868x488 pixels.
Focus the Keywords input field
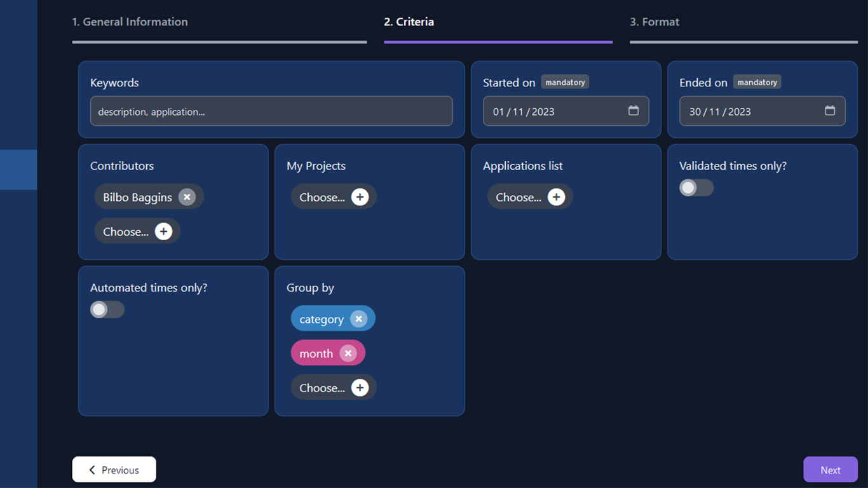click(x=271, y=112)
